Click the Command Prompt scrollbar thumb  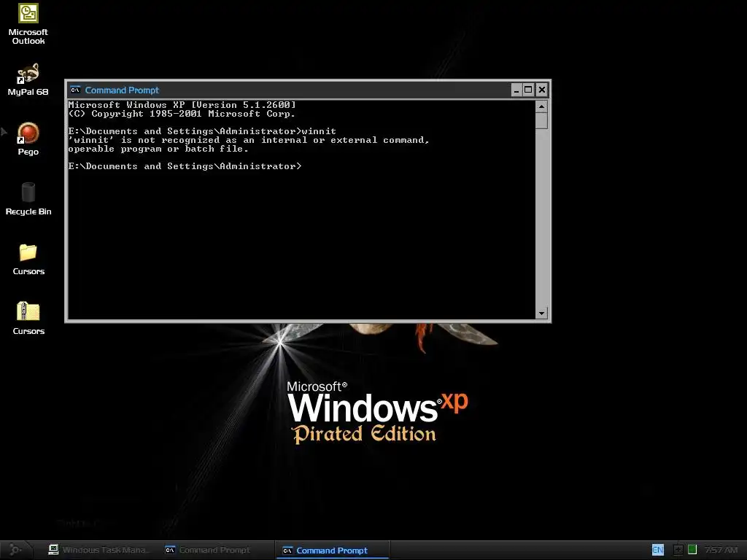click(x=541, y=120)
